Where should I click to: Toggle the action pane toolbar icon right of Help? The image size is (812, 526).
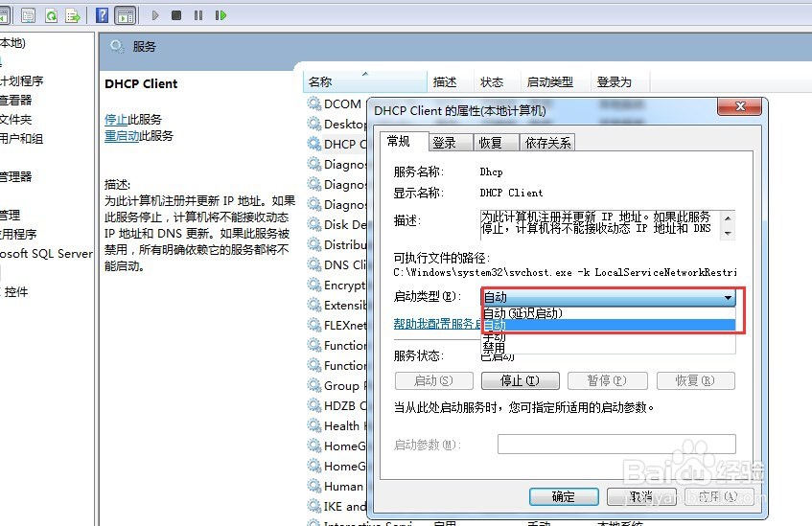[126, 16]
